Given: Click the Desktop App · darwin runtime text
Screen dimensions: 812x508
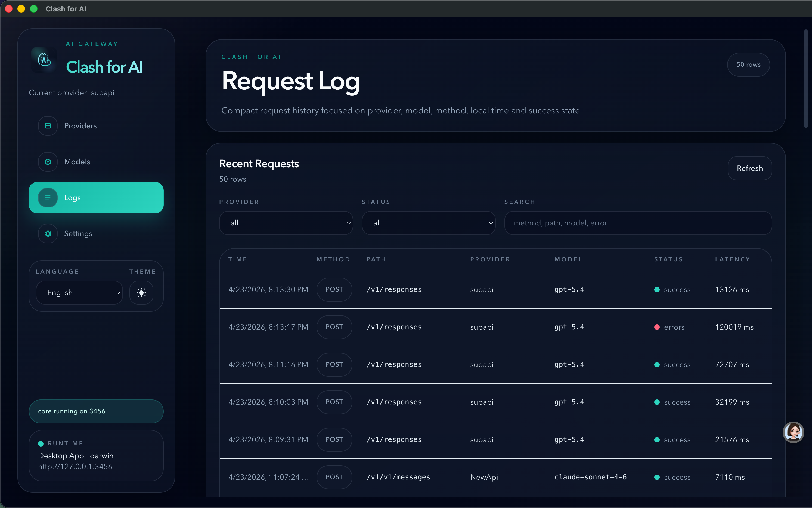Looking at the screenshot, I should click(x=76, y=456).
